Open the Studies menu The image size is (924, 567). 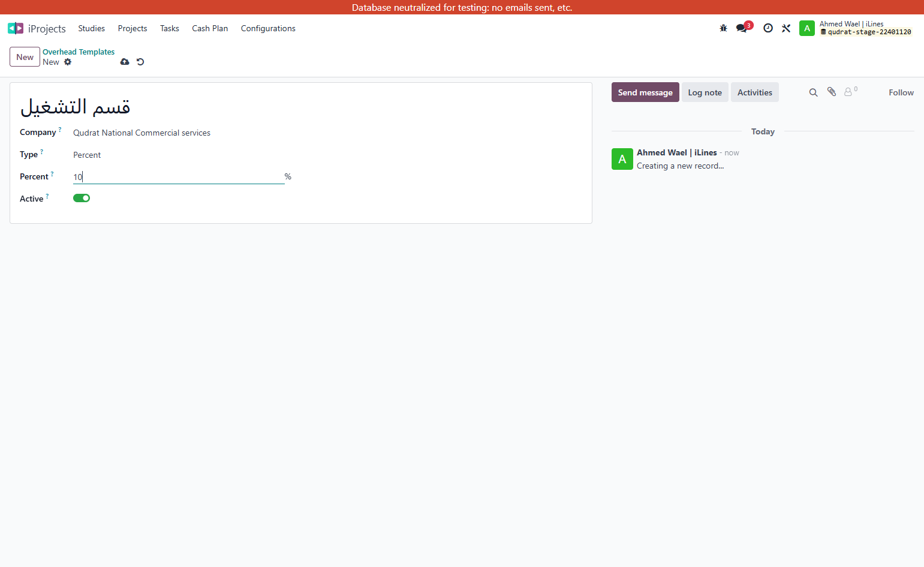91,28
